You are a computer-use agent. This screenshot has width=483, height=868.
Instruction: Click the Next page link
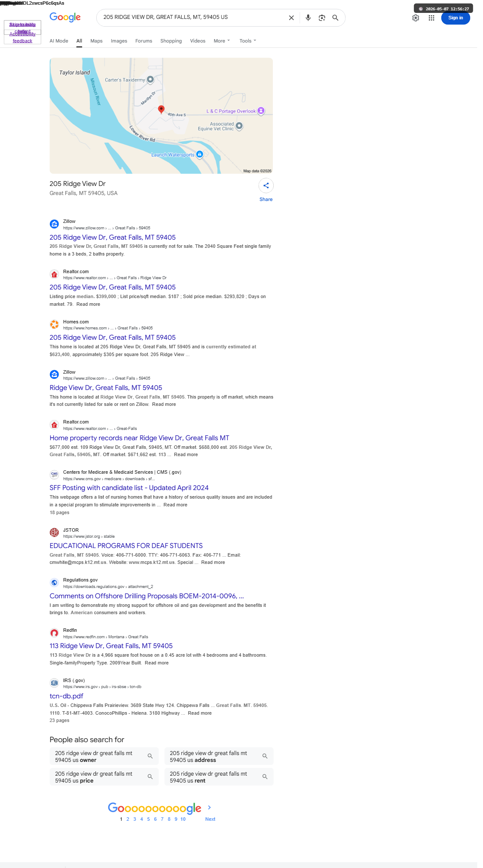coord(210,819)
